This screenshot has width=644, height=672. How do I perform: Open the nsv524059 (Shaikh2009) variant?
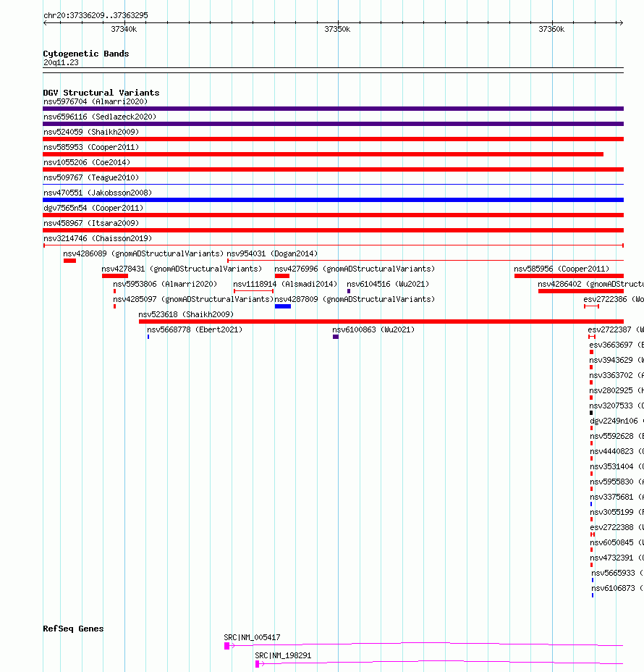(91, 132)
